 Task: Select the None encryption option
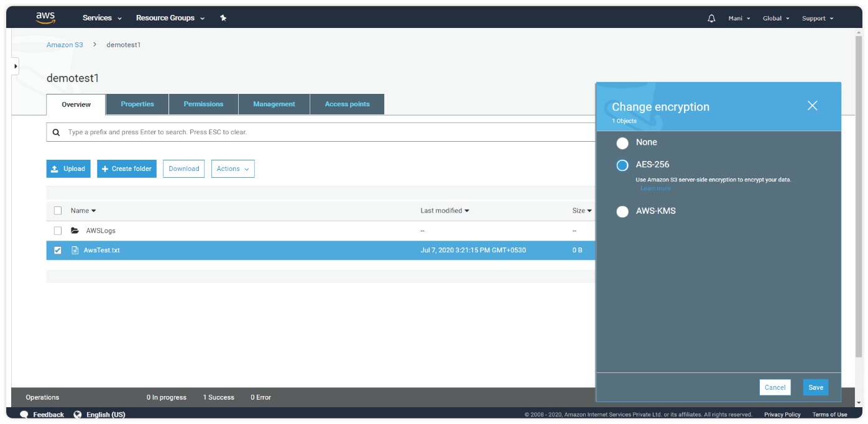point(622,143)
